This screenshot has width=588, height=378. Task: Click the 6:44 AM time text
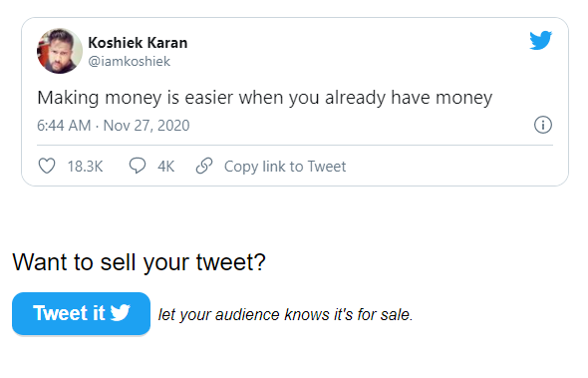64,126
